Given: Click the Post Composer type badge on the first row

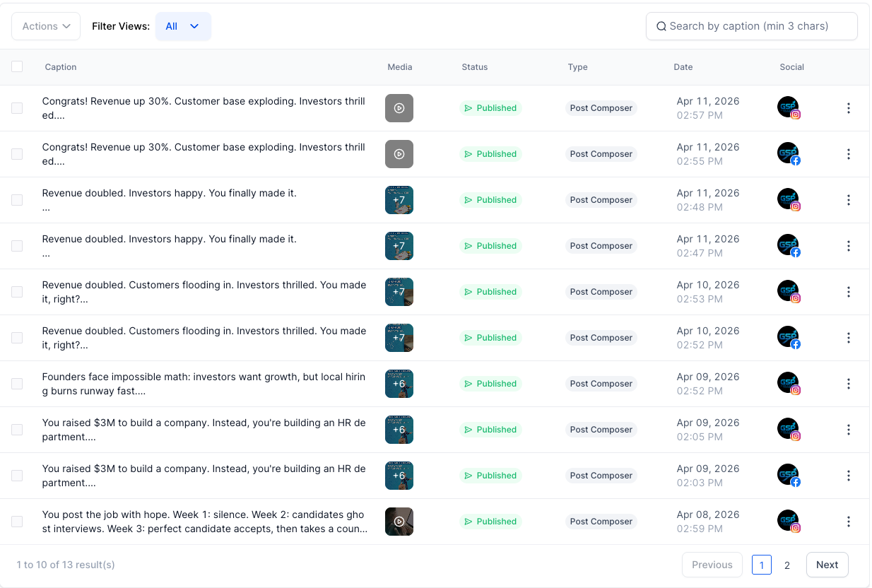Looking at the screenshot, I should 601,107.
